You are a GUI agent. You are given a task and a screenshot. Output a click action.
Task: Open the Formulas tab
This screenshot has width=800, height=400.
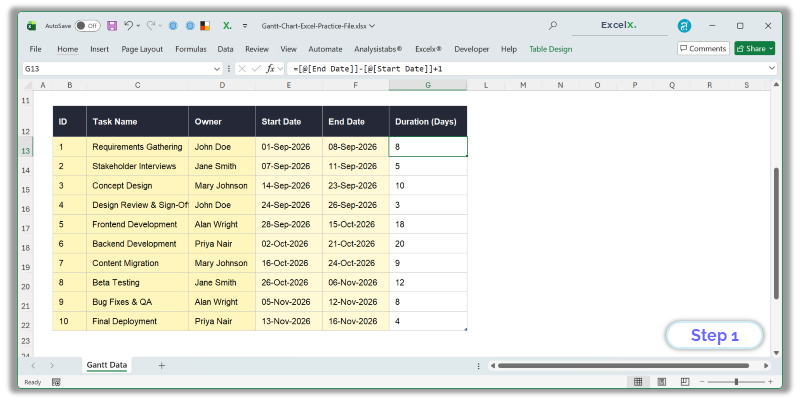(191, 49)
